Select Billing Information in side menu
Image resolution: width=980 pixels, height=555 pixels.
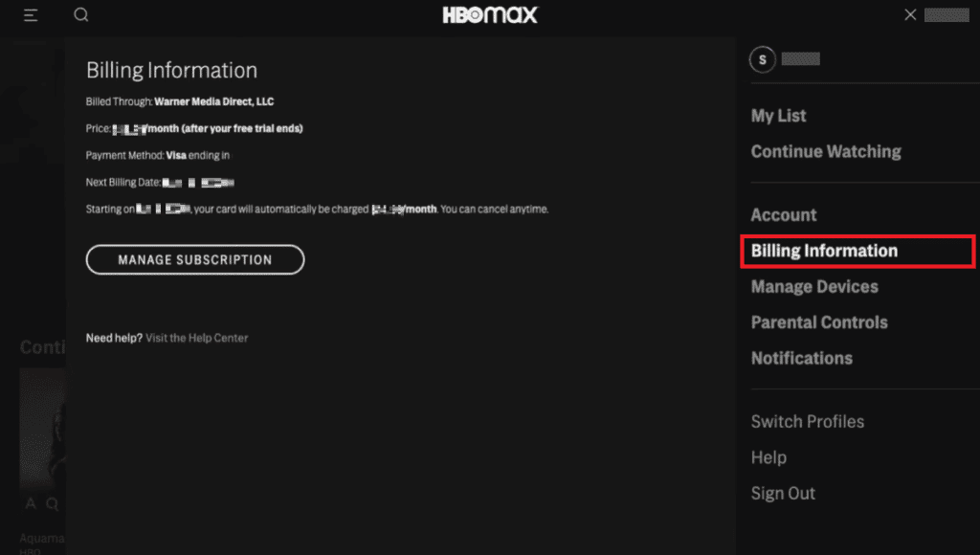pyautogui.click(x=857, y=252)
